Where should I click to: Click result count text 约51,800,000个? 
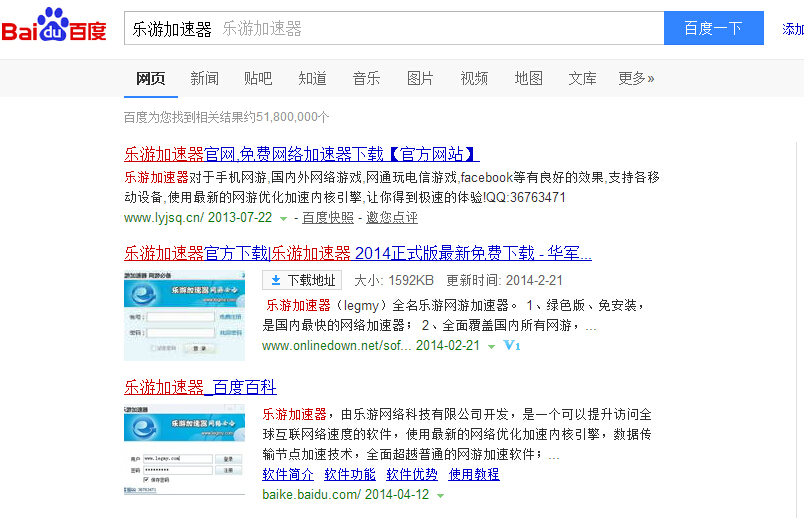tap(287, 117)
